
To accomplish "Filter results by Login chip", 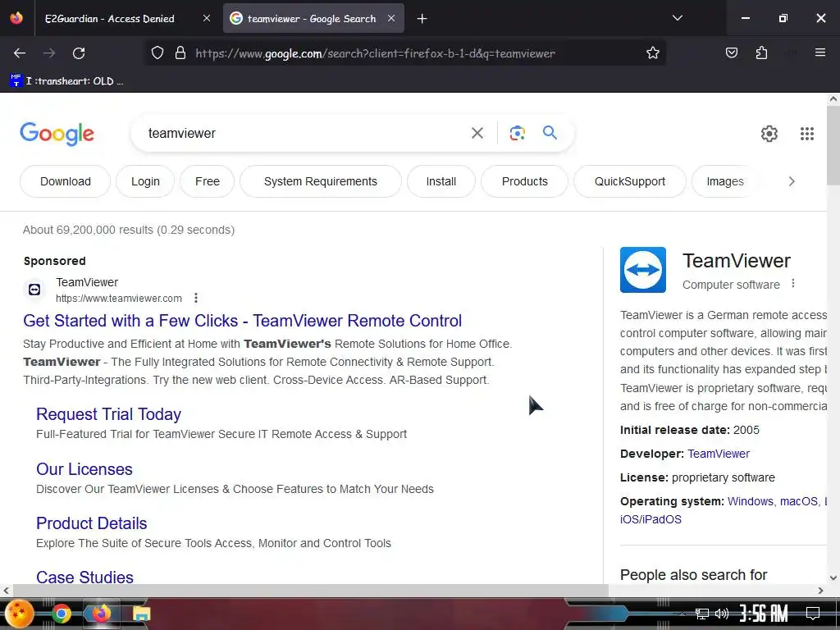I will click(x=145, y=181).
